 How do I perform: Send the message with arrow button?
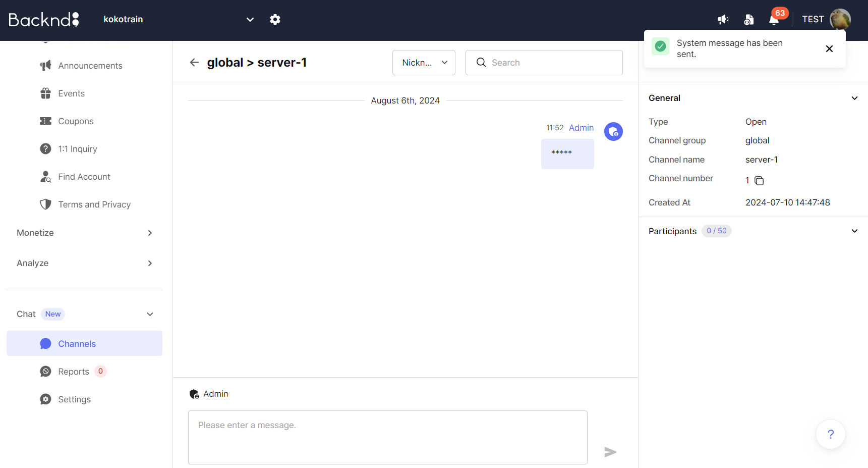610,452
